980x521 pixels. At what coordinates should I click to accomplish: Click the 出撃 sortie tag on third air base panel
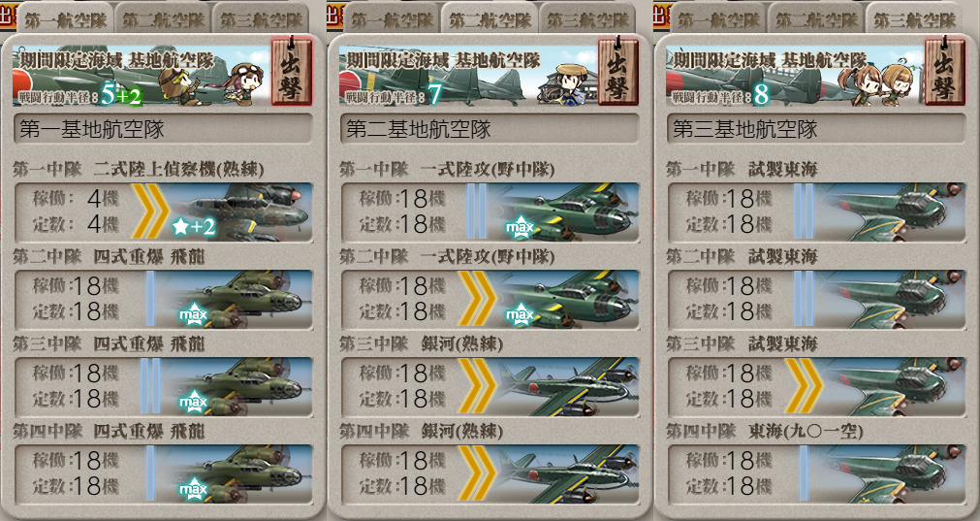click(x=944, y=71)
